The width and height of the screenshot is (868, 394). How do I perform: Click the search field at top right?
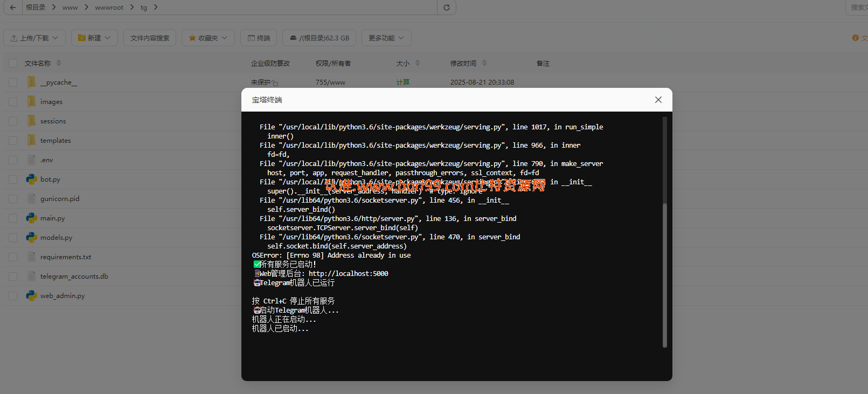pos(857,8)
